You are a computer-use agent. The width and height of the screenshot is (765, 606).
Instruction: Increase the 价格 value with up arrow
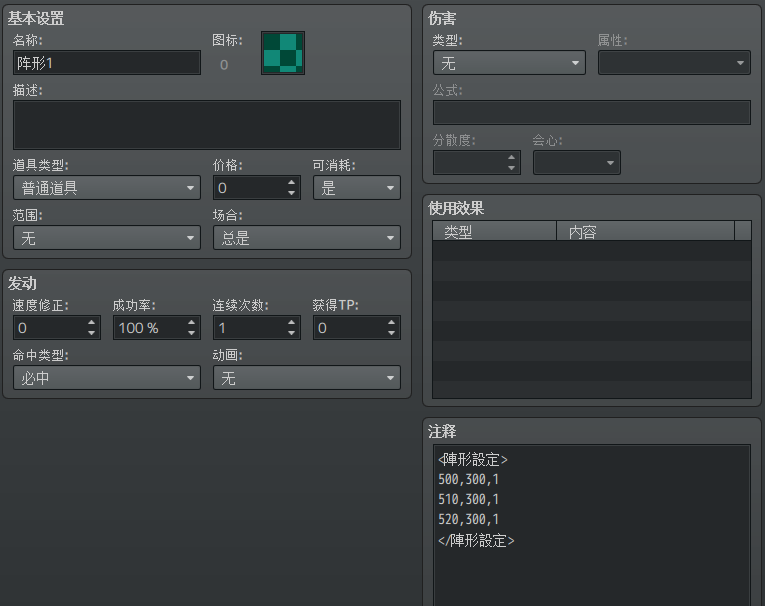[x=292, y=182]
